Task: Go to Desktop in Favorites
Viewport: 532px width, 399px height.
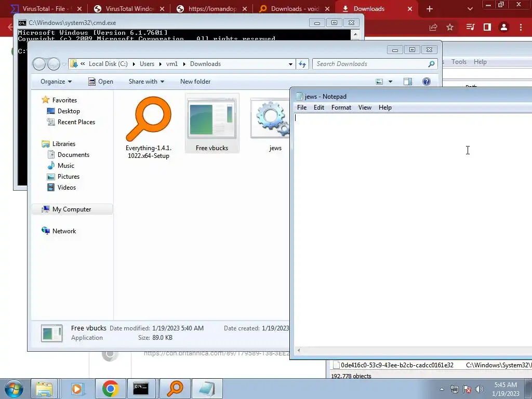Action: point(69,111)
